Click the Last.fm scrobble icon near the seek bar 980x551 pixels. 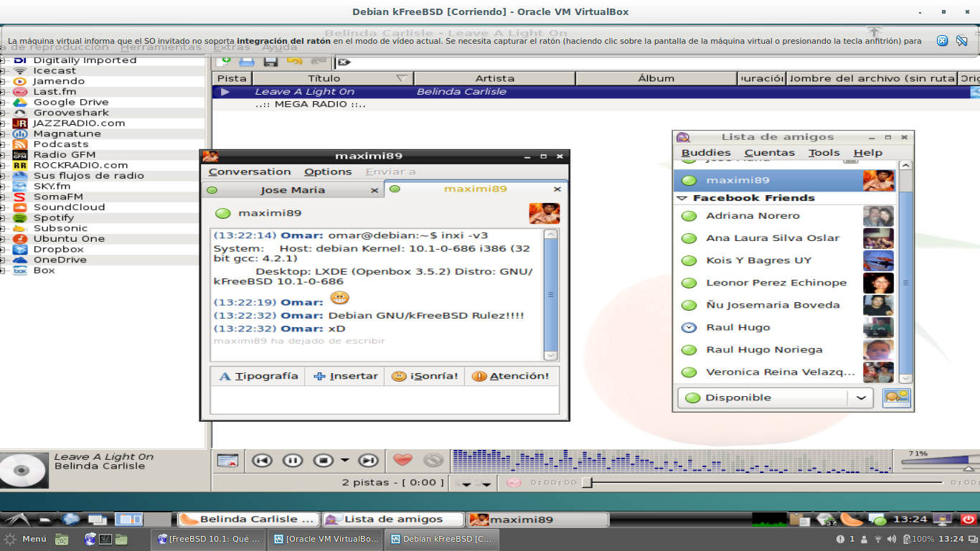(514, 483)
